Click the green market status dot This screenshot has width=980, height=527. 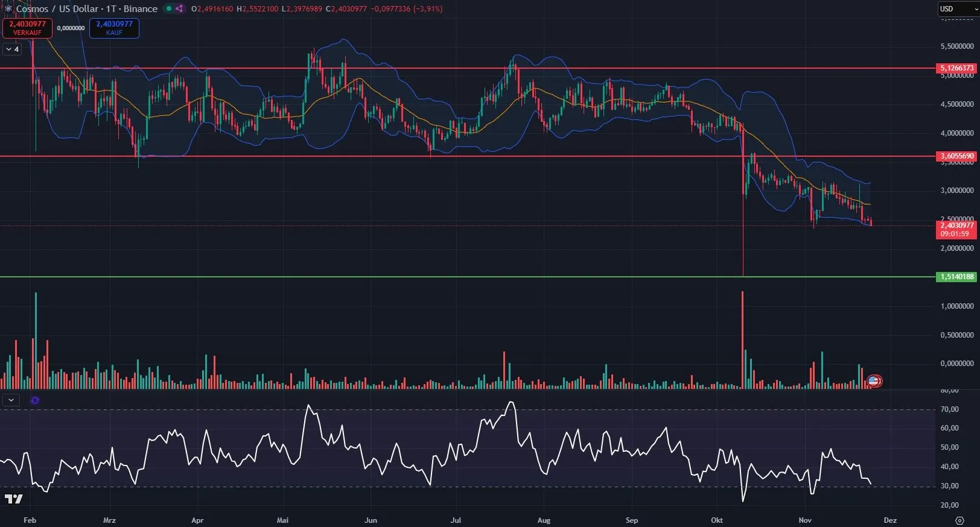click(169, 8)
